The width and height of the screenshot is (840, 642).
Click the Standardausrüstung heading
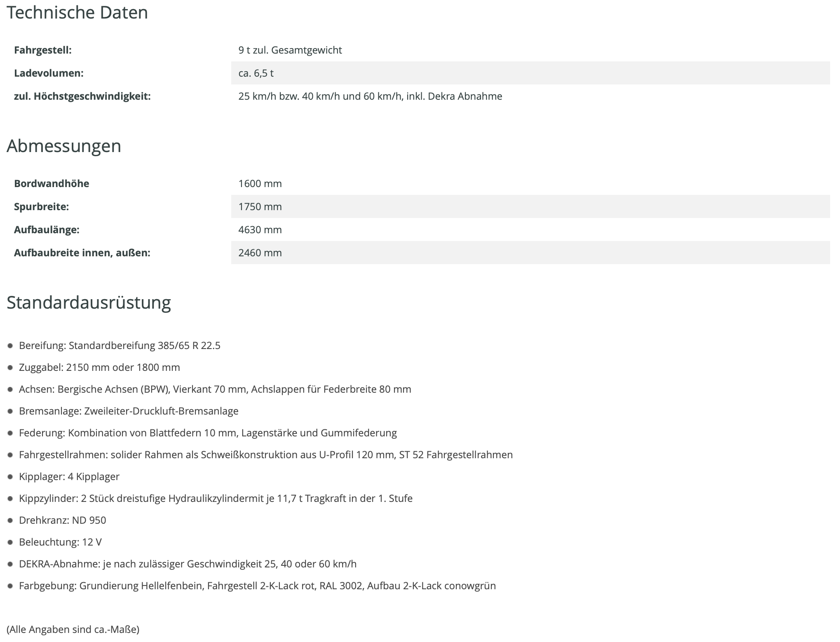pos(89,302)
